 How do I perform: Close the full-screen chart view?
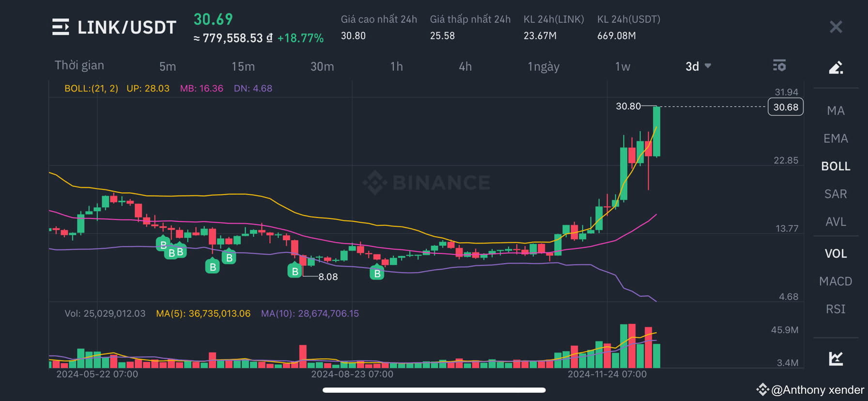(x=836, y=27)
